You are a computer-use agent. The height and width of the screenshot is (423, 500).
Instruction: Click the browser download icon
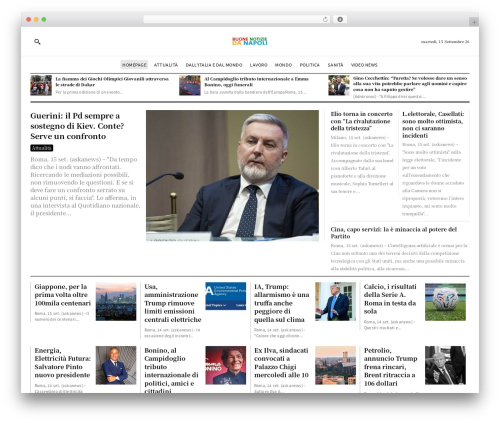click(340, 20)
